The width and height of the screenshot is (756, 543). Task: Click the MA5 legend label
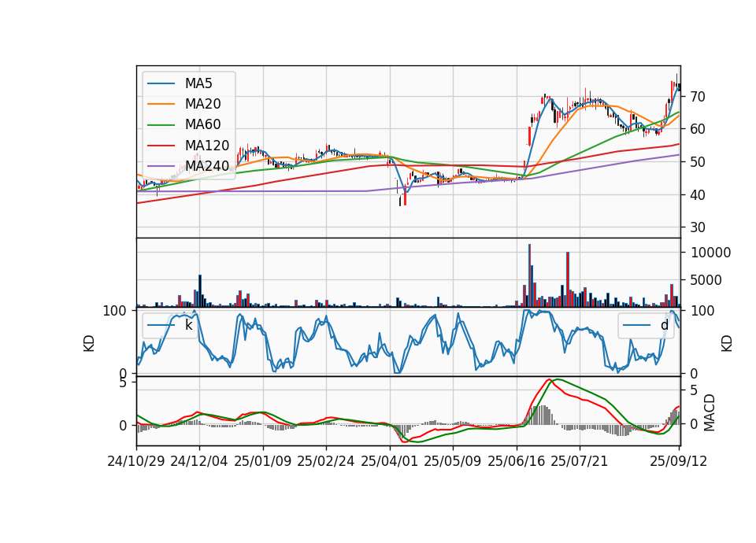[198, 83]
